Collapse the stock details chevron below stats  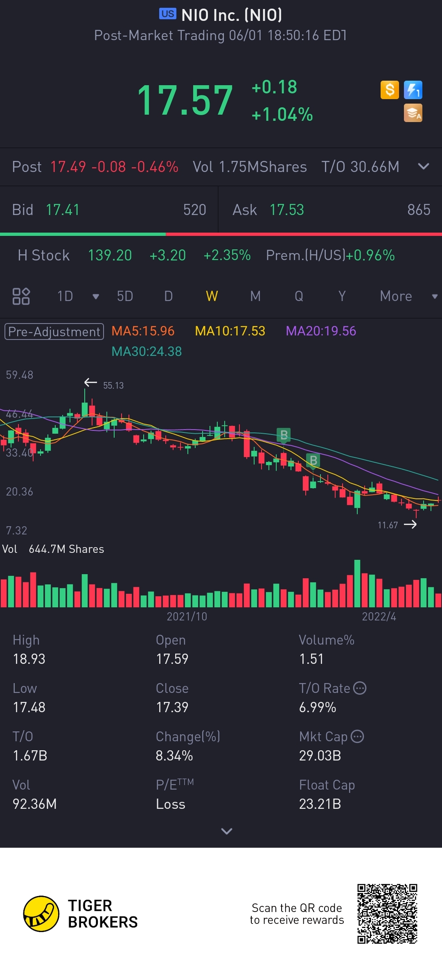(226, 831)
